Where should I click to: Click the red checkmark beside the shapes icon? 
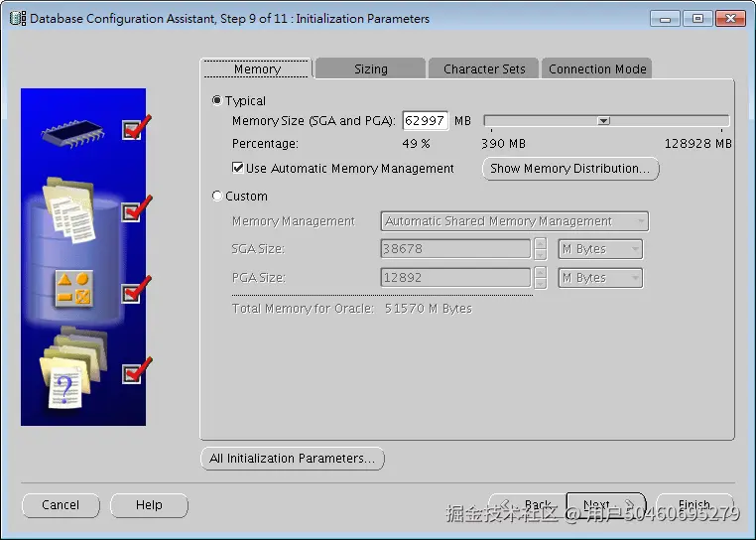click(x=137, y=290)
